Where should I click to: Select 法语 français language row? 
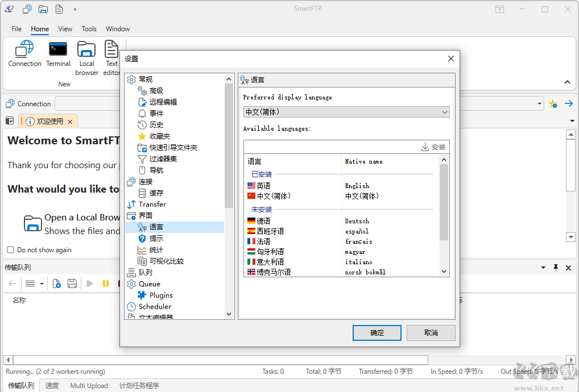342,242
